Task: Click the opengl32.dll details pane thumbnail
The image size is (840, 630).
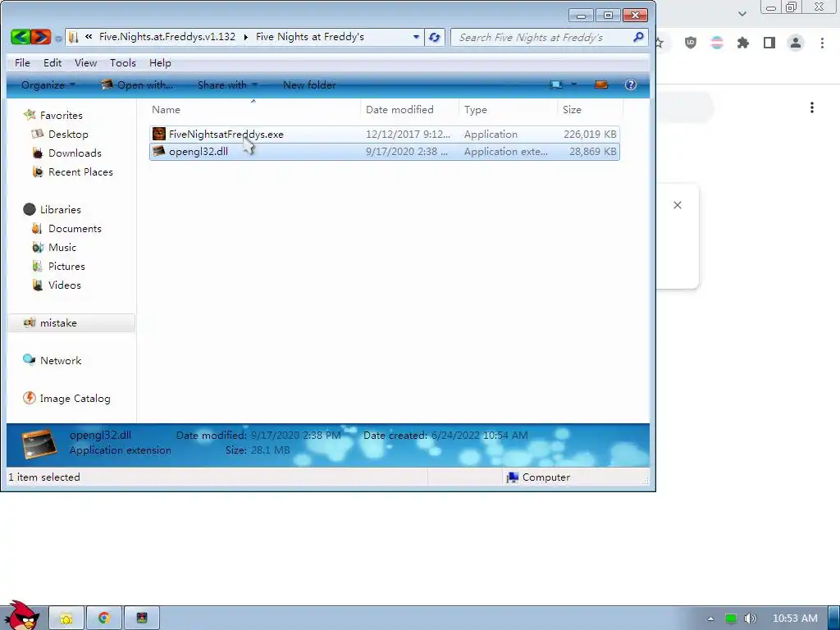Action: point(39,444)
